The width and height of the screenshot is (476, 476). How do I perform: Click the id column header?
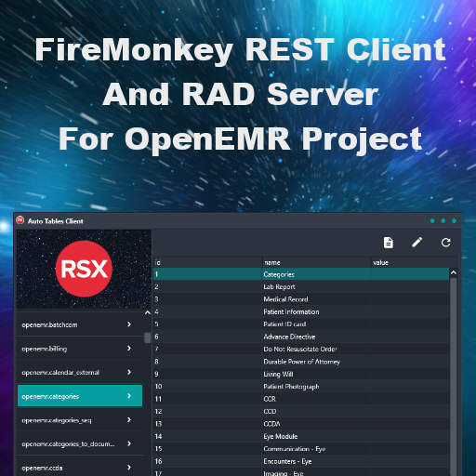click(207, 262)
